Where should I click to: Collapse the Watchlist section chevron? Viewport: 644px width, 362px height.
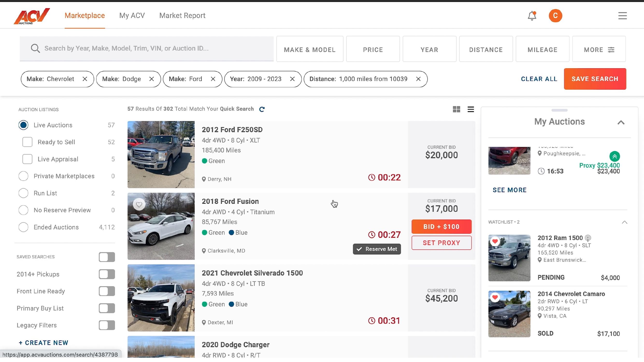pyautogui.click(x=624, y=222)
